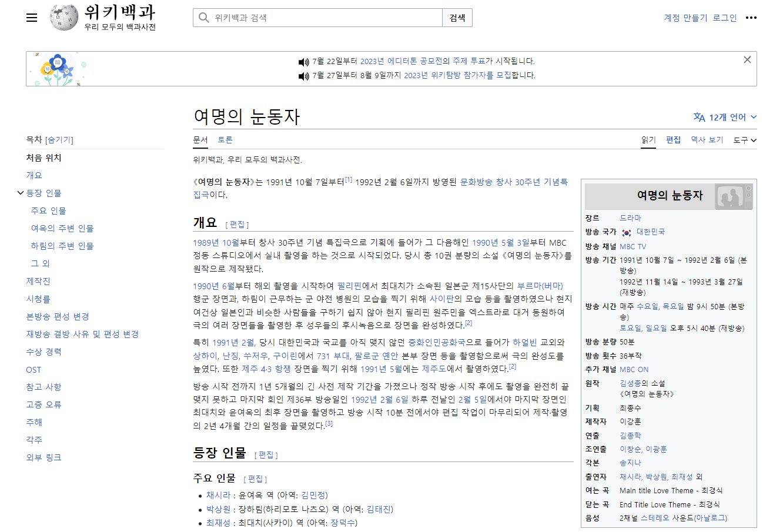
Task: Jump to 그 외 in contents
Action: point(40,263)
